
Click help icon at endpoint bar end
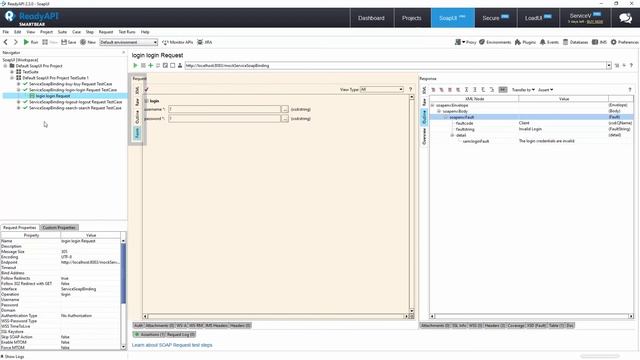click(631, 65)
